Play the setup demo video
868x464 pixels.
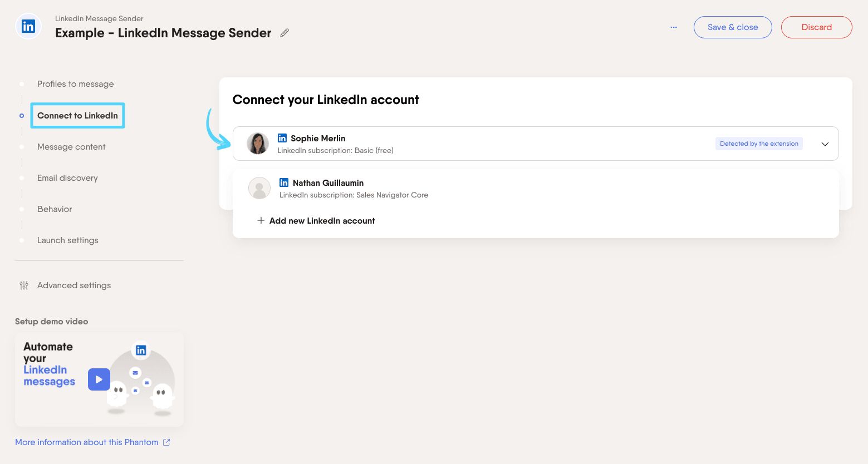coord(99,379)
